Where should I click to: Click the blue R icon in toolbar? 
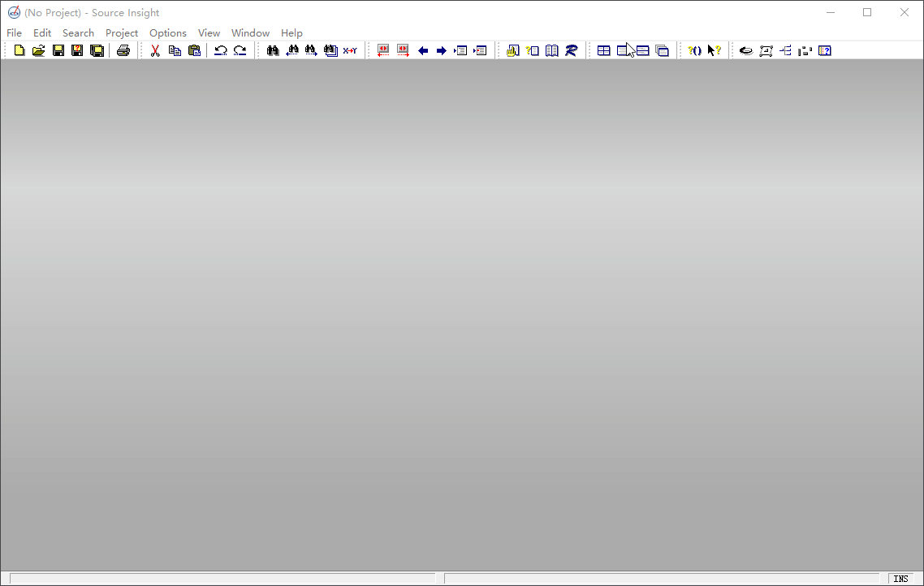pyautogui.click(x=571, y=50)
